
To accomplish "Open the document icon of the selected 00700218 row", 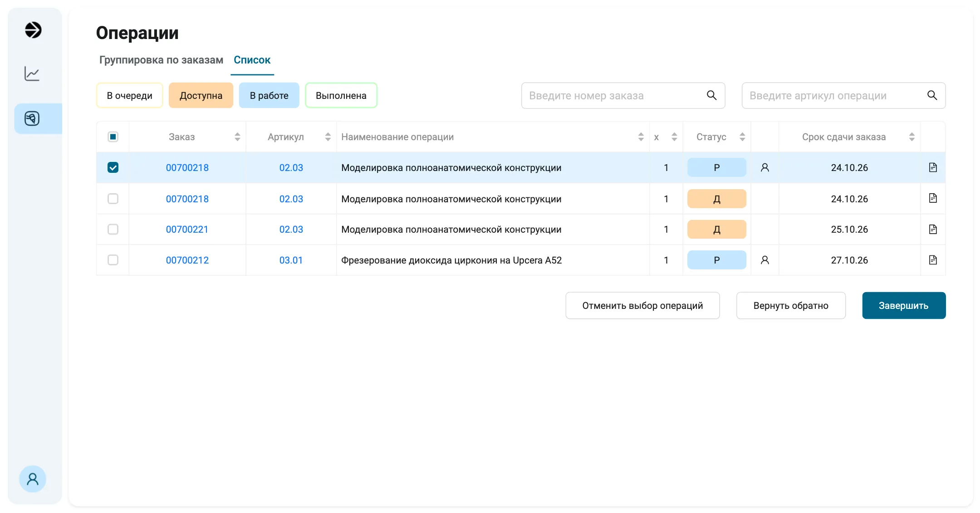I will [933, 168].
